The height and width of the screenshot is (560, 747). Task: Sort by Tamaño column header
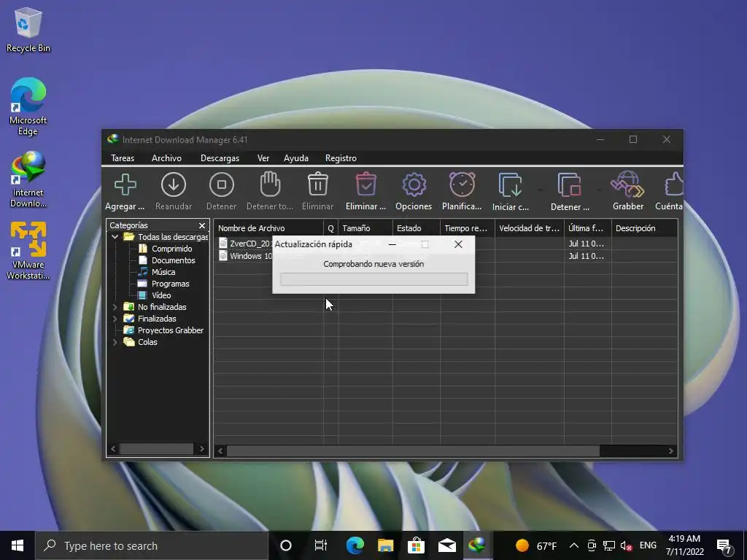[365, 228]
